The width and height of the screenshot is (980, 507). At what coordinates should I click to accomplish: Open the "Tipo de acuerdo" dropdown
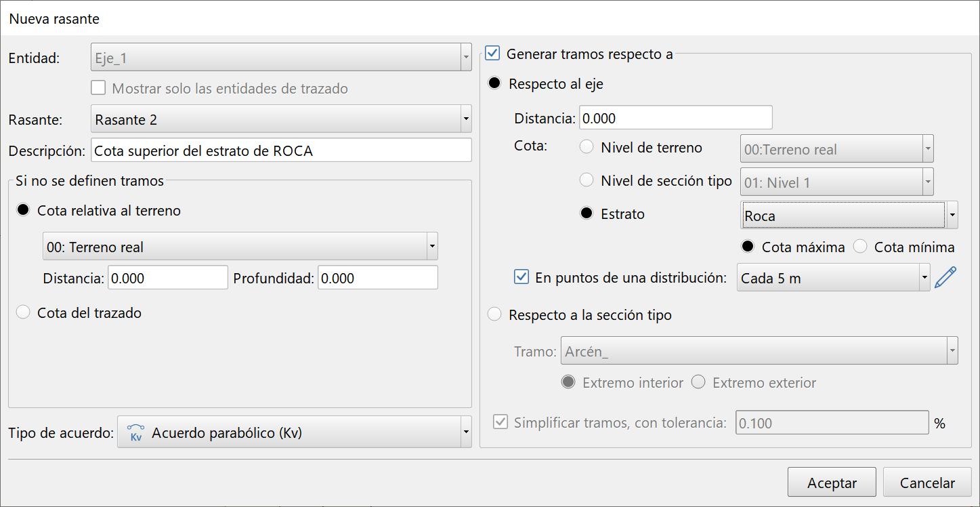click(x=465, y=432)
